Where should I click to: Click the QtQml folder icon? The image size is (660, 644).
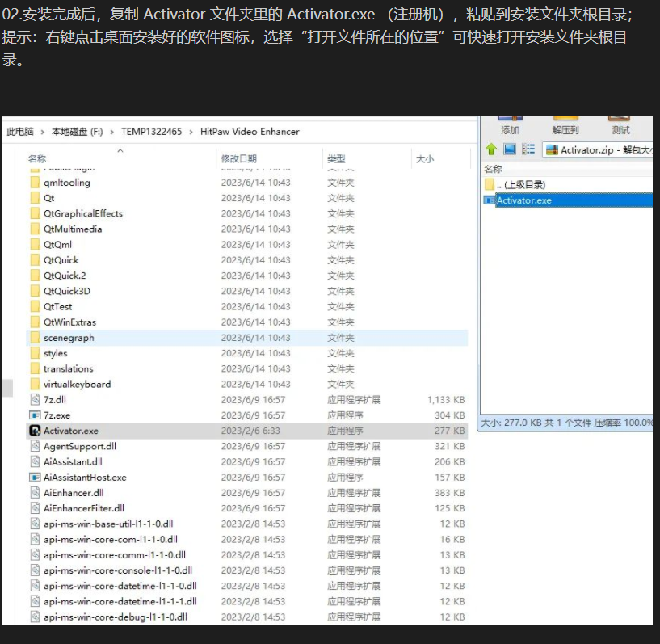click(35, 245)
